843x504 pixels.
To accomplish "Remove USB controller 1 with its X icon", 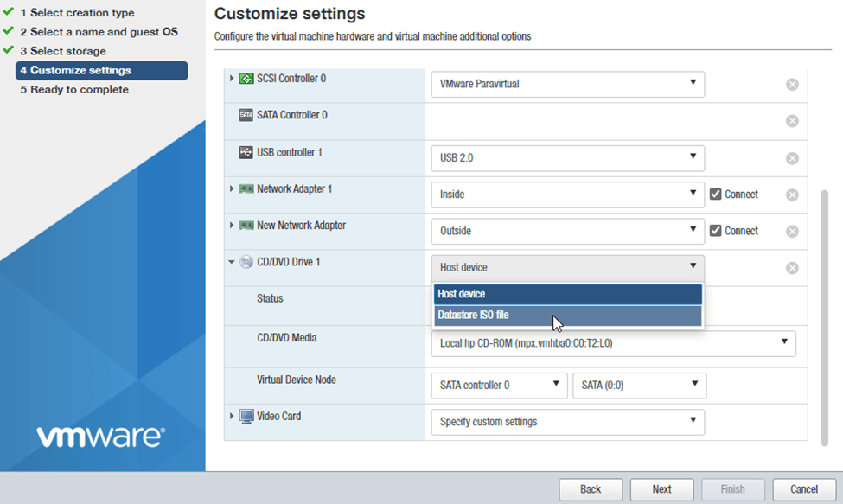I will coord(792,158).
